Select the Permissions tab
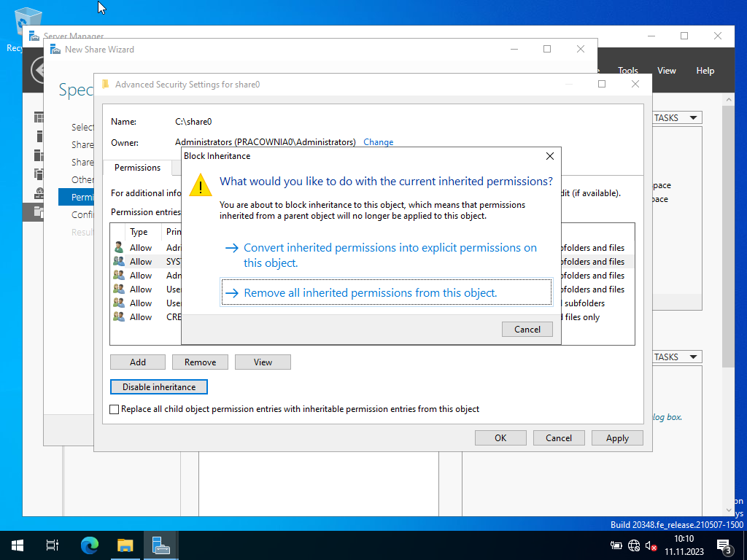The image size is (747, 560). (137, 168)
